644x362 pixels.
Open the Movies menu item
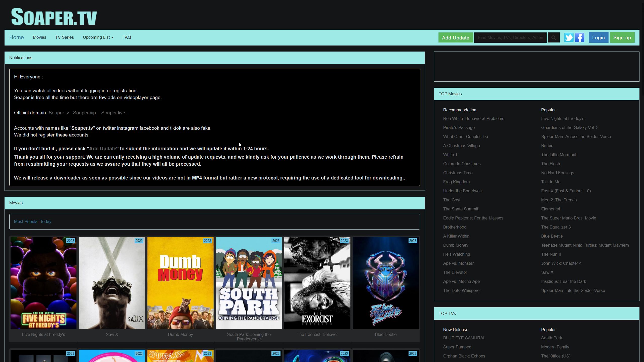point(39,37)
